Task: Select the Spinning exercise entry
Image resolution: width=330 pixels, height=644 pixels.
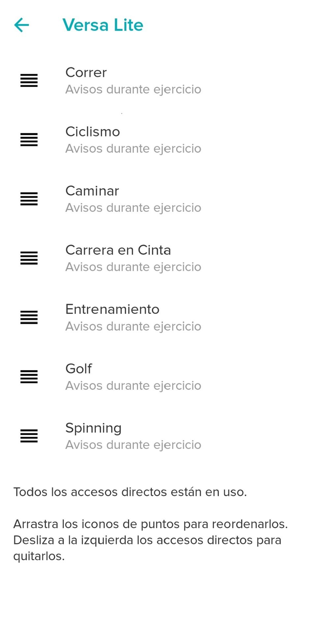Action: tap(93, 428)
